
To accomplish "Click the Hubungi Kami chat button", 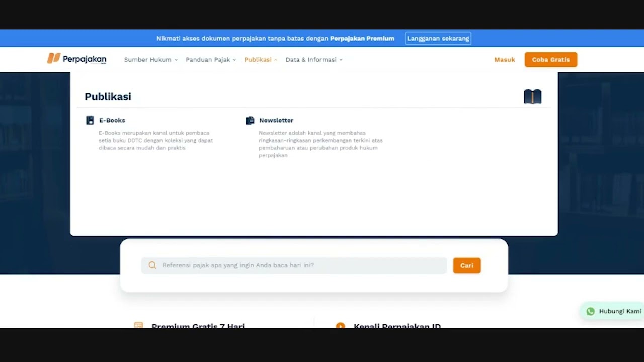I will pos(613,311).
